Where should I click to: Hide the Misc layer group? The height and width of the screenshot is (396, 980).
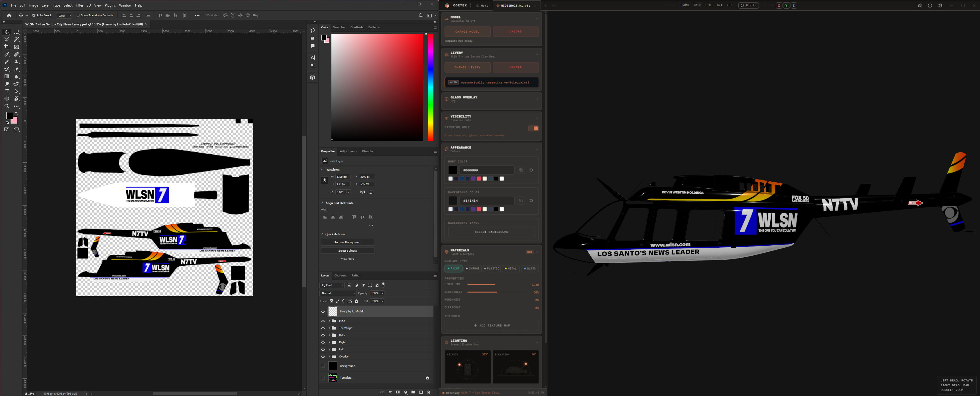click(323, 321)
